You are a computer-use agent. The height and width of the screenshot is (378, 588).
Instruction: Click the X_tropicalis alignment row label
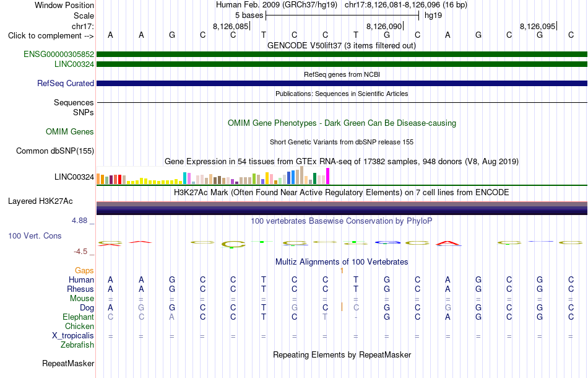click(x=73, y=336)
